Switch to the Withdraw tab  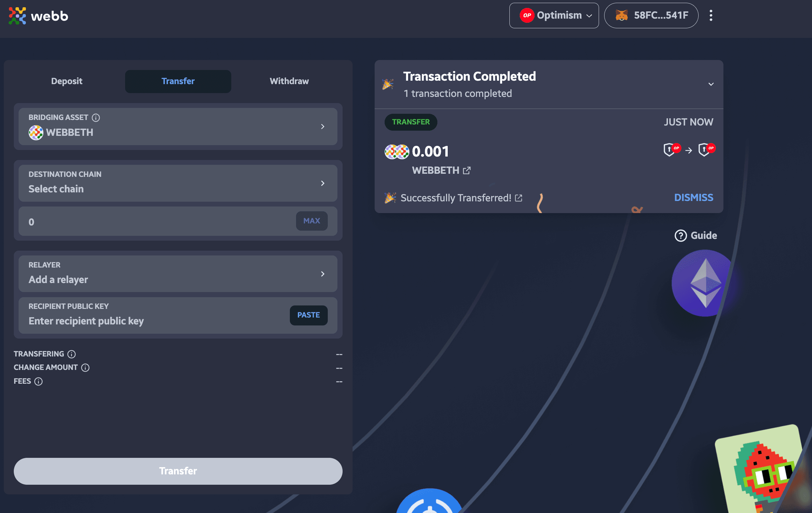[x=289, y=81]
